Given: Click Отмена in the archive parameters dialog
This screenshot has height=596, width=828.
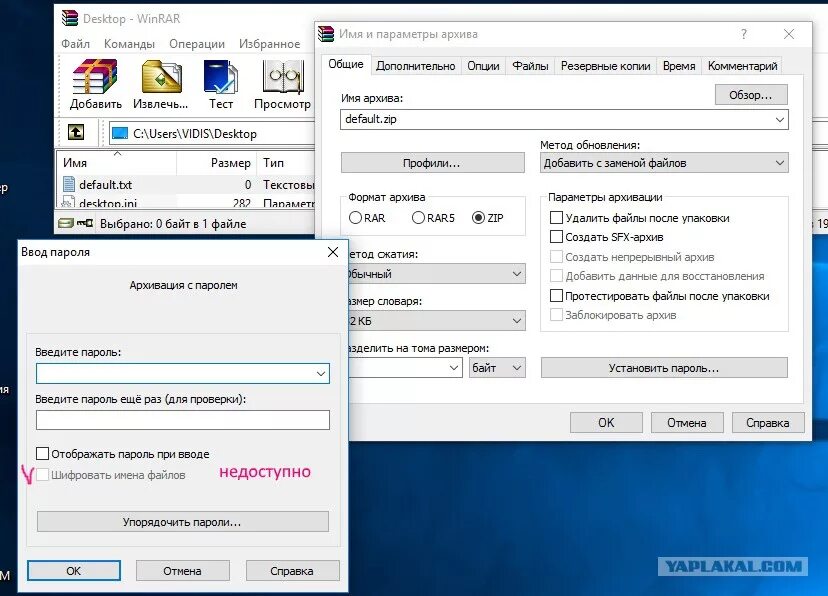Looking at the screenshot, I should coord(686,423).
